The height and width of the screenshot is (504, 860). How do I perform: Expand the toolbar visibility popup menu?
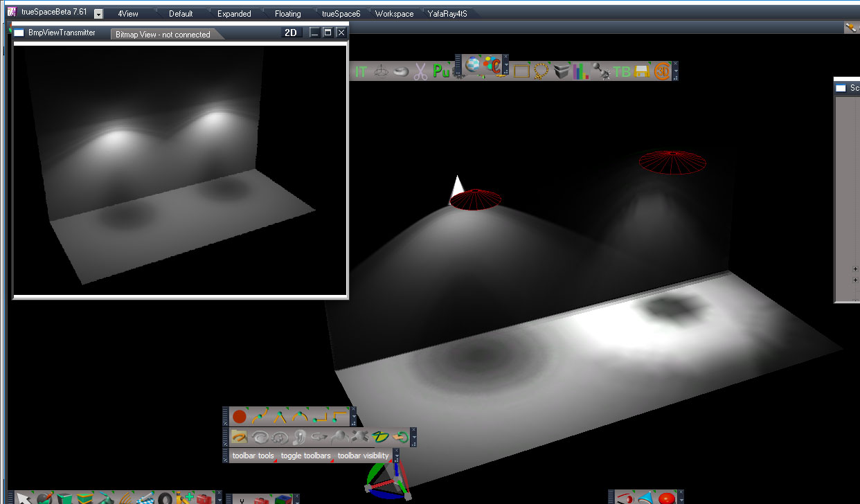click(x=364, y=456)
